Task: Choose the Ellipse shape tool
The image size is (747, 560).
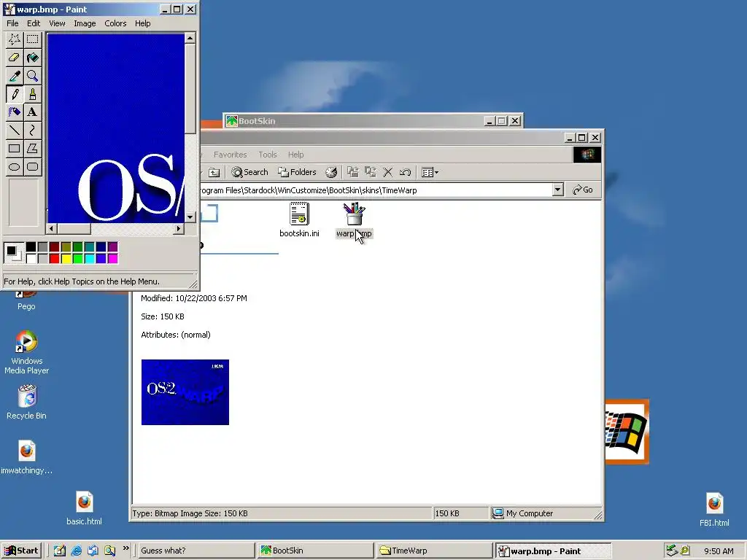Action: click(15, 166)
